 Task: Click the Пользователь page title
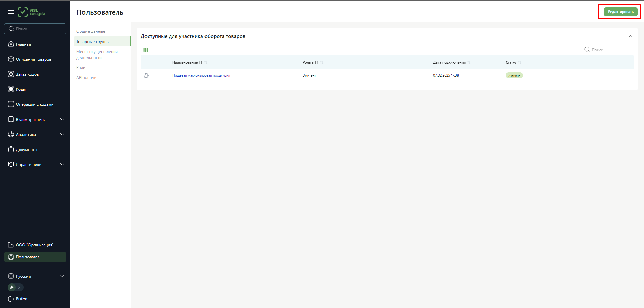[x=100, y=12]
